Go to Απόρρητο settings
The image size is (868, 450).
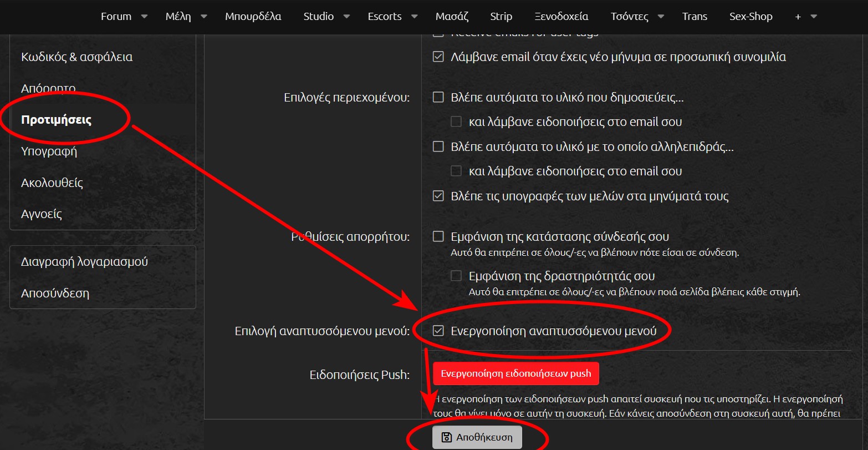48,88
